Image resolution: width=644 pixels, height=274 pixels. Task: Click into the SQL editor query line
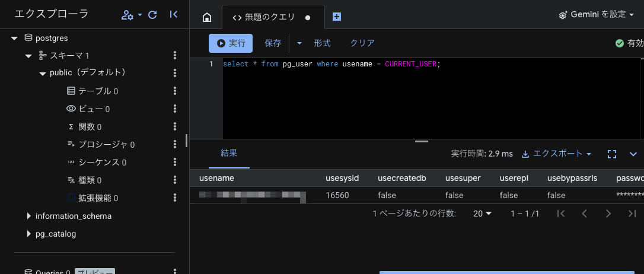pyautogui.click(x=331, y=64)
